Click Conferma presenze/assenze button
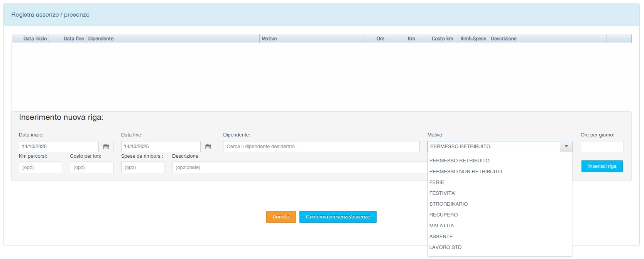 (x=338, y=217)
